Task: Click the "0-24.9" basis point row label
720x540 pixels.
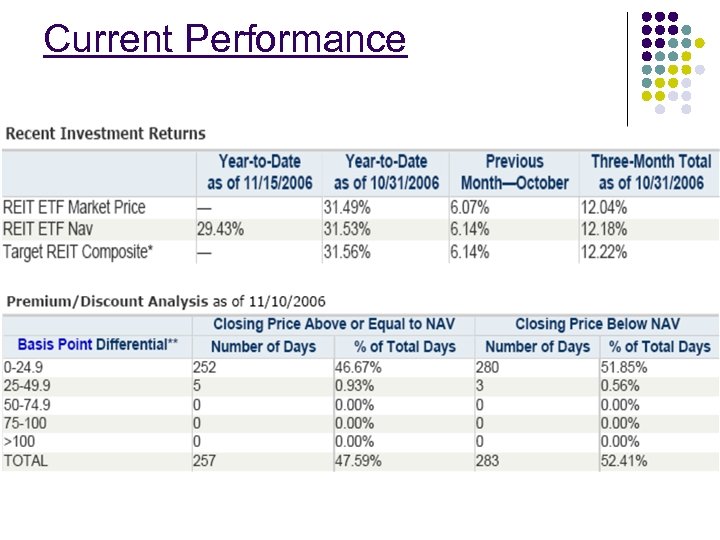Action: click(24, 367)
